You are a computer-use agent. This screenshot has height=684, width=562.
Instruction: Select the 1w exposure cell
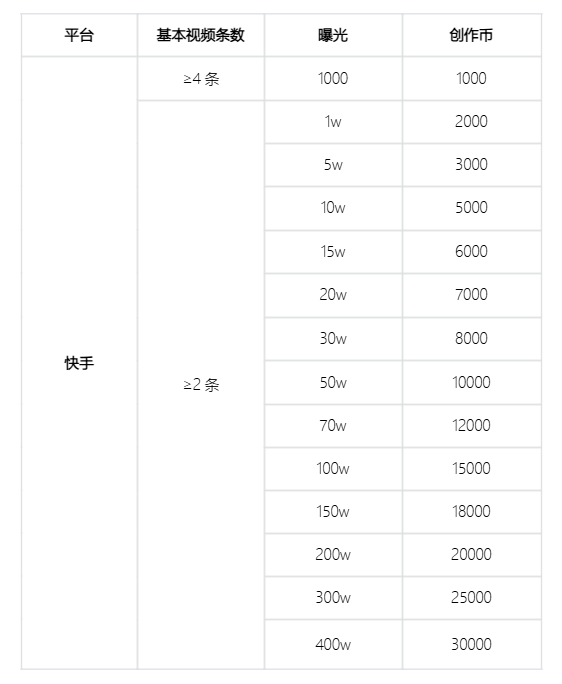333,122
